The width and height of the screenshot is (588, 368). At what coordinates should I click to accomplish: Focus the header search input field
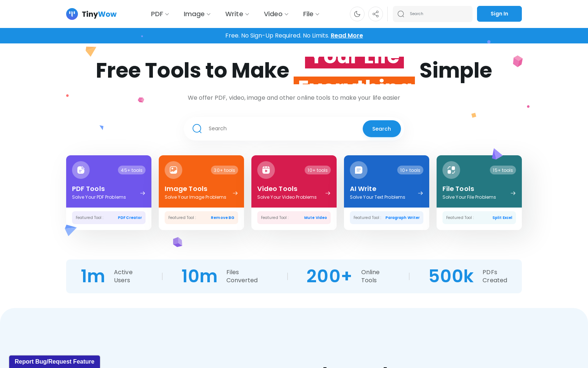(x=433, y=14)
